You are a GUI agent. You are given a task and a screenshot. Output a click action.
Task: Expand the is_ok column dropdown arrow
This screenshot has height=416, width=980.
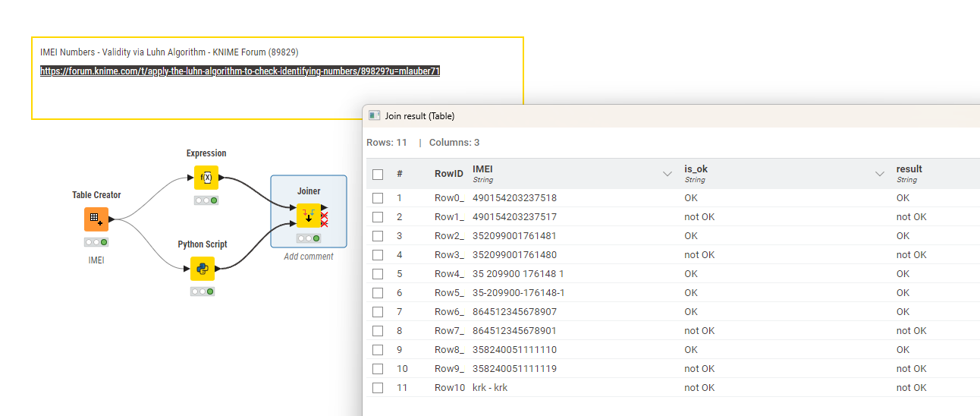coord(879,174)
